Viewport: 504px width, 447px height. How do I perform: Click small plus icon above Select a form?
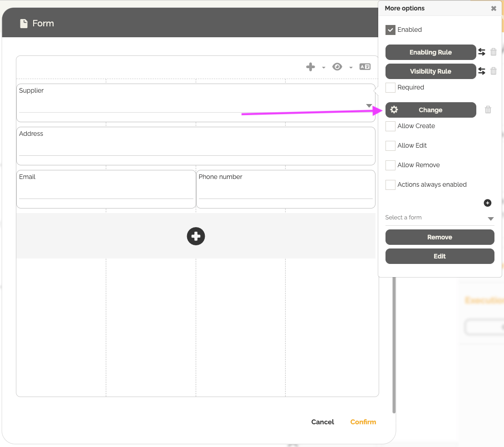coord(488,203)
